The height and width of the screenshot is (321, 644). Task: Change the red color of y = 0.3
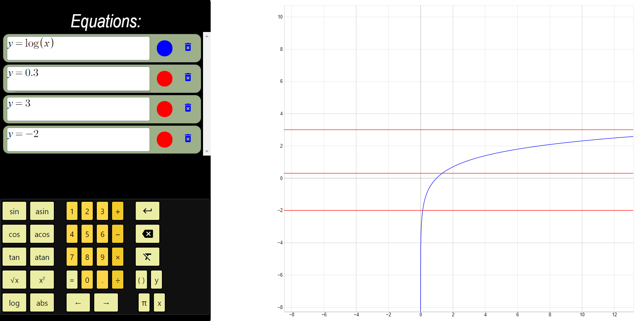coord(164,79)
